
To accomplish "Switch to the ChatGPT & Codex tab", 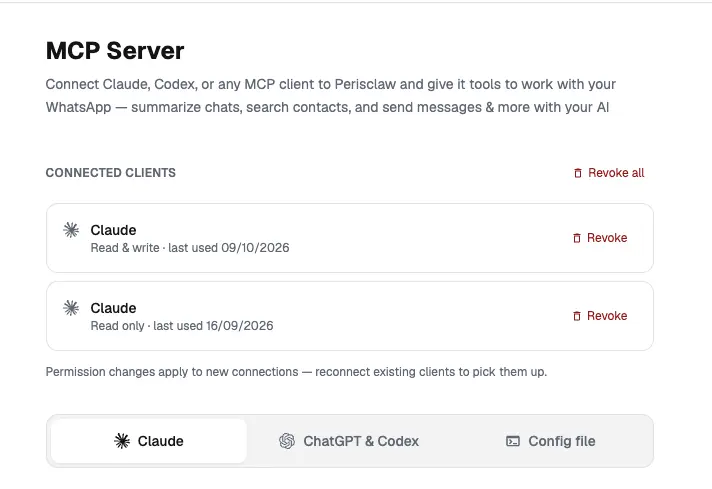I will [349, 441].
